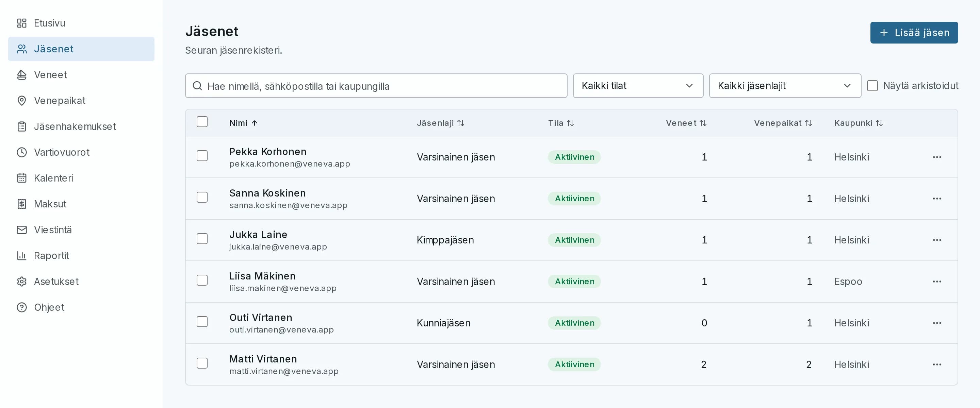The width and height of the screenshot is (980, 408).
Task: Sort by the Tila column header
Action: click(x=561, y=123)
